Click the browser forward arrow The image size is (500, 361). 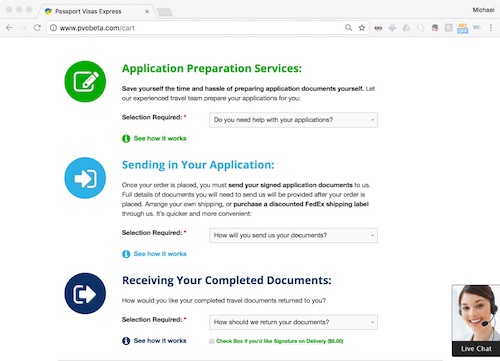23,28
